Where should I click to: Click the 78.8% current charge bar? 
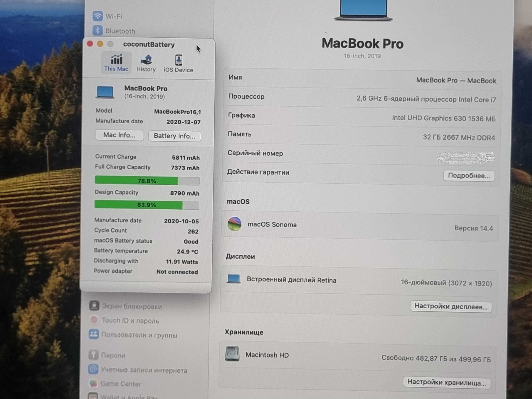tap(147, 181)
